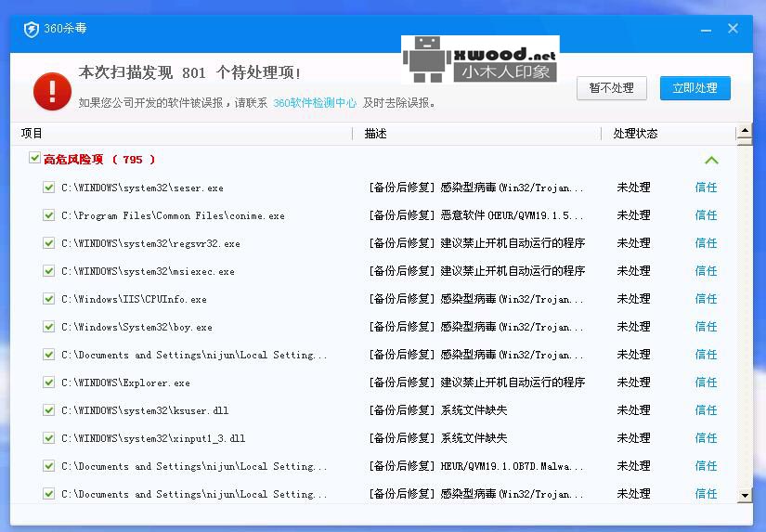Select the boy.exe file path text
This screenshot has height=532, width=766.
coord(136,327)
